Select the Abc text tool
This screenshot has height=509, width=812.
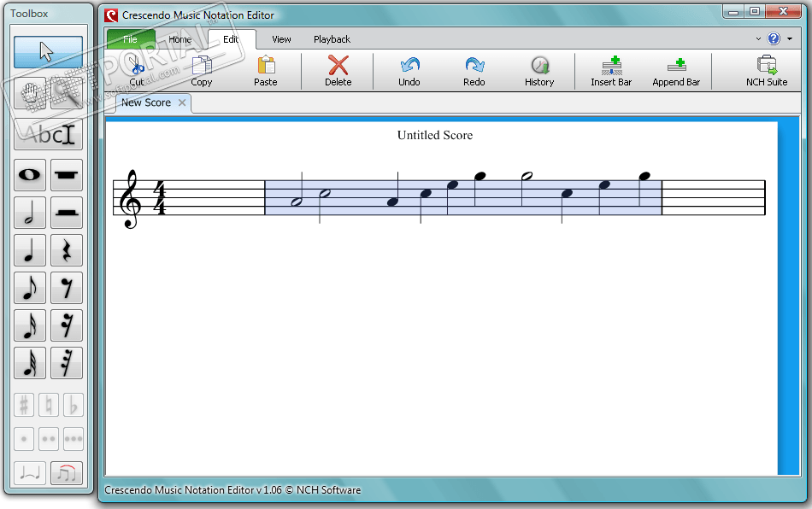coord(48,134)
